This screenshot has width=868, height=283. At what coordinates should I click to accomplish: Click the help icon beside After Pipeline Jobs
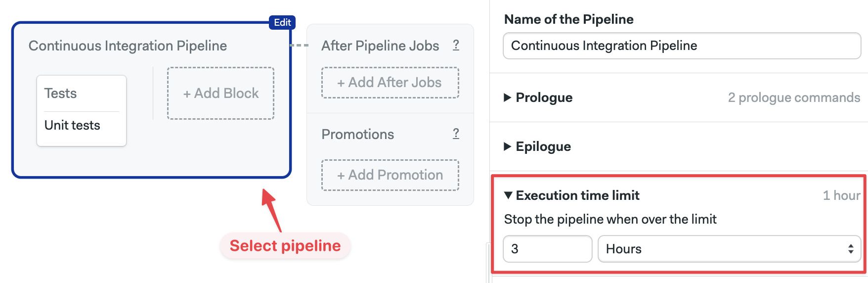(456, 45)
